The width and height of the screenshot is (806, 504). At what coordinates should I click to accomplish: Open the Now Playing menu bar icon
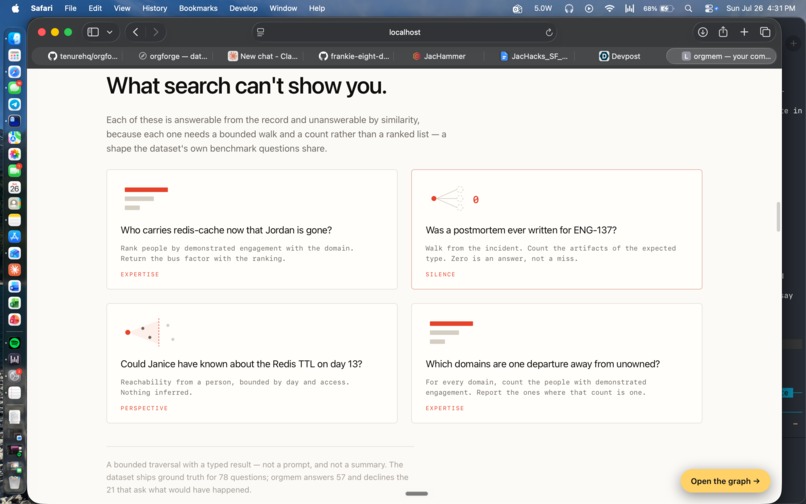pyautogui.click(x=589, y=8)
